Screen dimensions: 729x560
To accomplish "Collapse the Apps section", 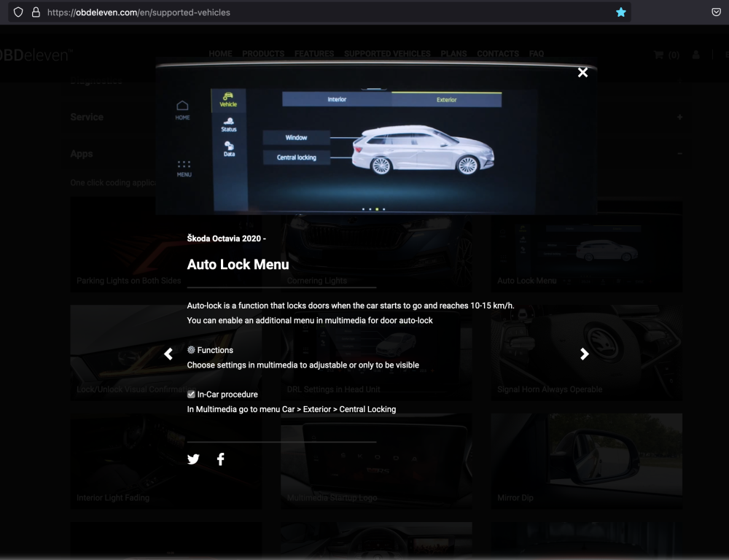I will [x=377, y=153].
